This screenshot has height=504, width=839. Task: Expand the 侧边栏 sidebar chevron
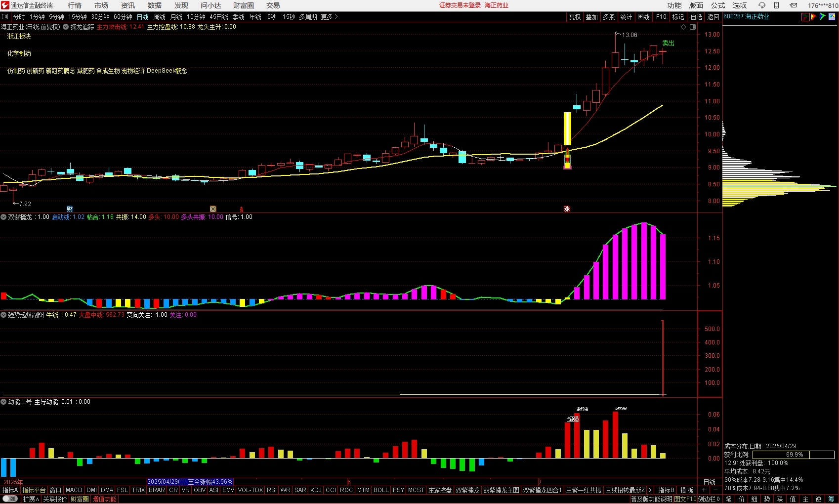point(709,499)
